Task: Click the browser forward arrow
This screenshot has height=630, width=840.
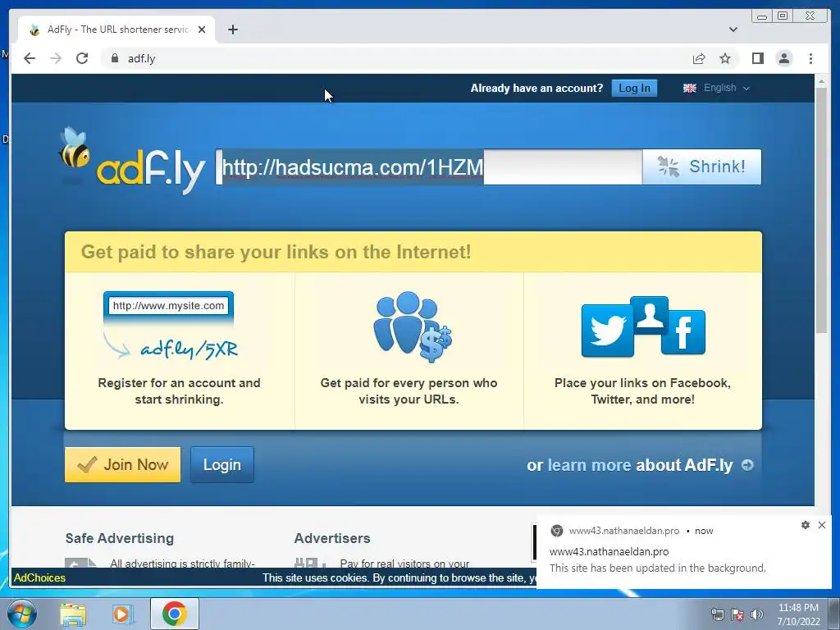Action: click(x=56, y=58)
